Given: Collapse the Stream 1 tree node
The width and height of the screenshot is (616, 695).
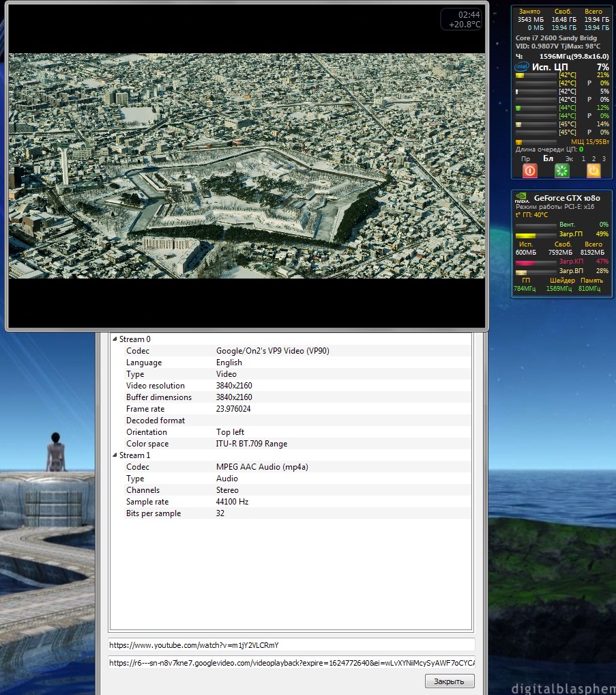Looking at the screenshot, I should click(x=114, y=455).
